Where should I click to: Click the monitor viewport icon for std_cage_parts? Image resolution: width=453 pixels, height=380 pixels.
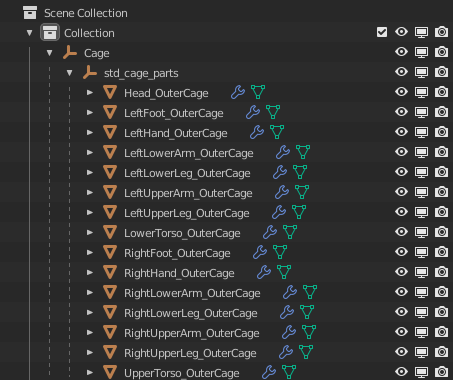click(421, 72)
